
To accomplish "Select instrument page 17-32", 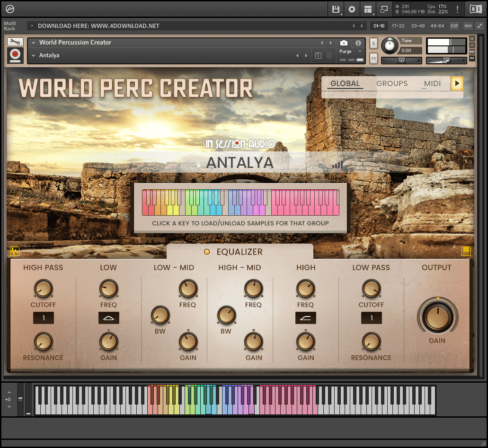I will click(398, 26).
